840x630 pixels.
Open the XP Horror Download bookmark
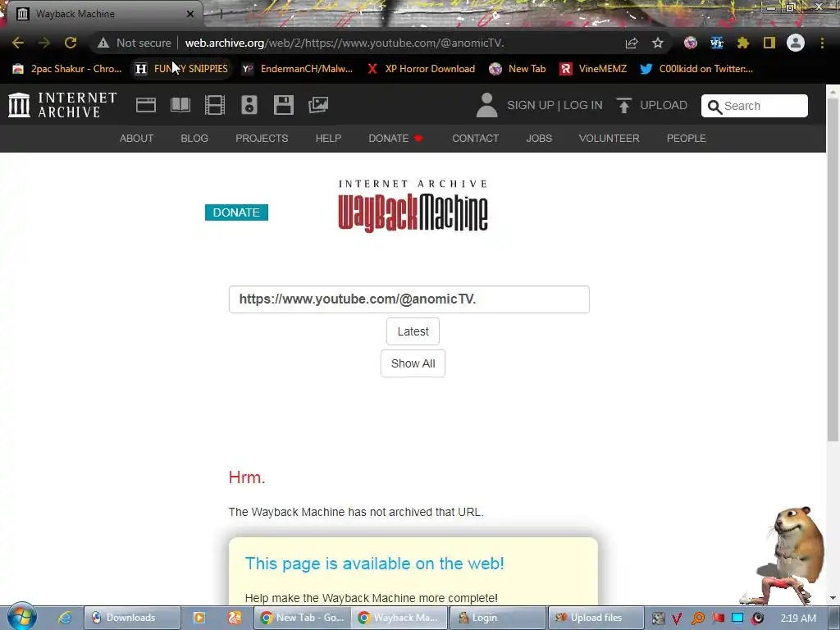(x=422, y=69)
